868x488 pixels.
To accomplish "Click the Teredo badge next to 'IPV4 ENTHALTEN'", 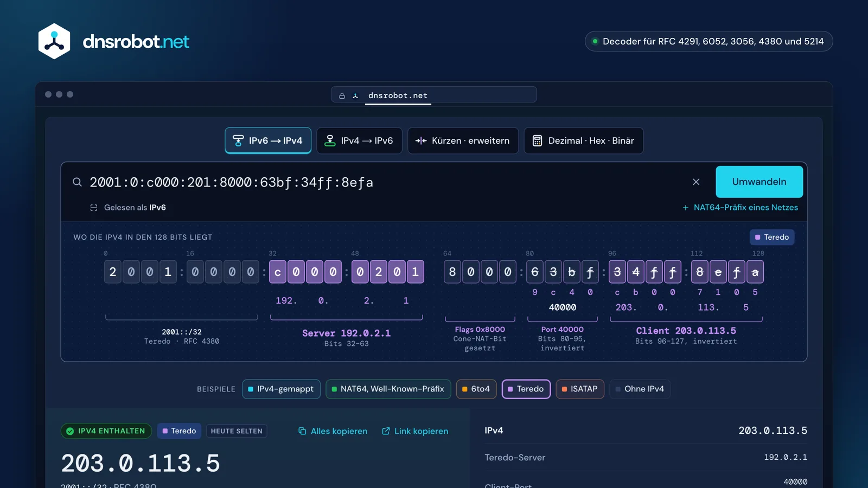I will click(179, 431).
